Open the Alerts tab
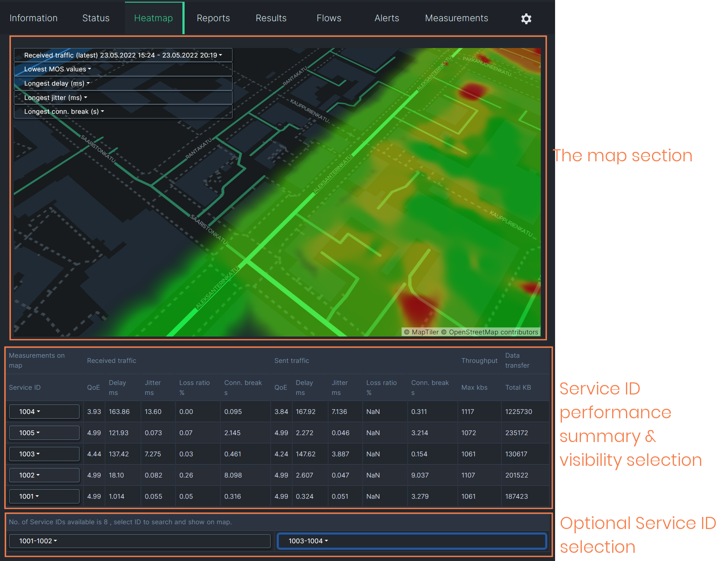Screen dimensions: 728x561 386,18
